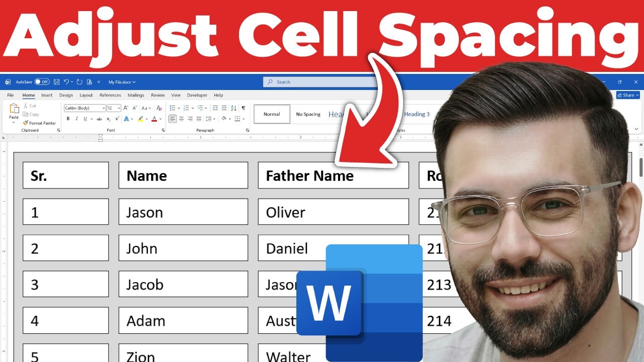Image resolution: width=644 pixels, height=362 pixels.
Task: Apply the Heading 3 style
Action: pos(417,114)
